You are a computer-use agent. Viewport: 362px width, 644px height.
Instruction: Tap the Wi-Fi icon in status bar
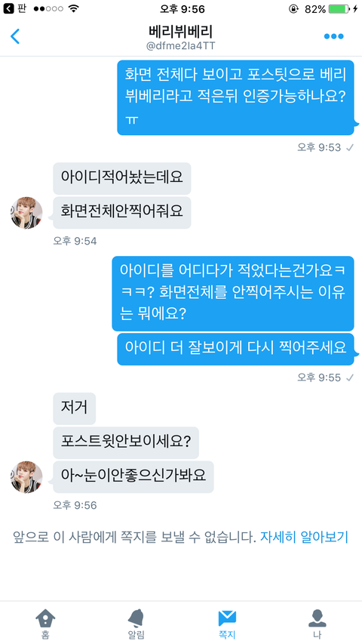[74, 8]
